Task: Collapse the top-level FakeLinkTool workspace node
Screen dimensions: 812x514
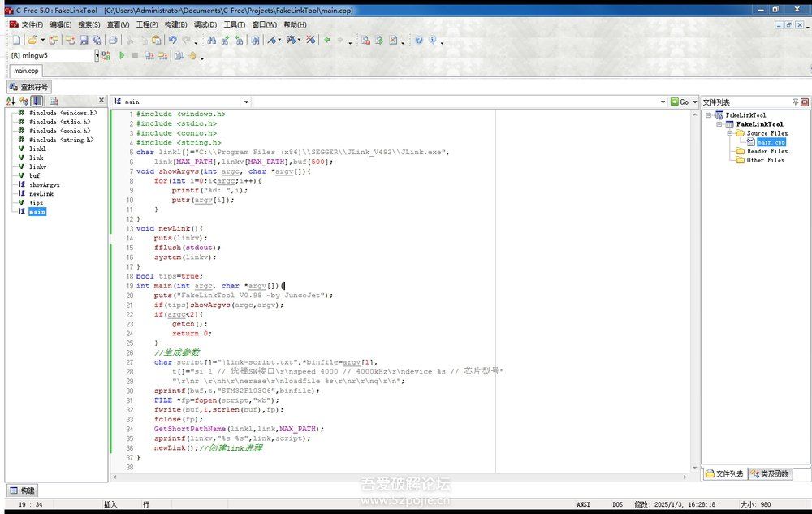Action: point(709,115)
